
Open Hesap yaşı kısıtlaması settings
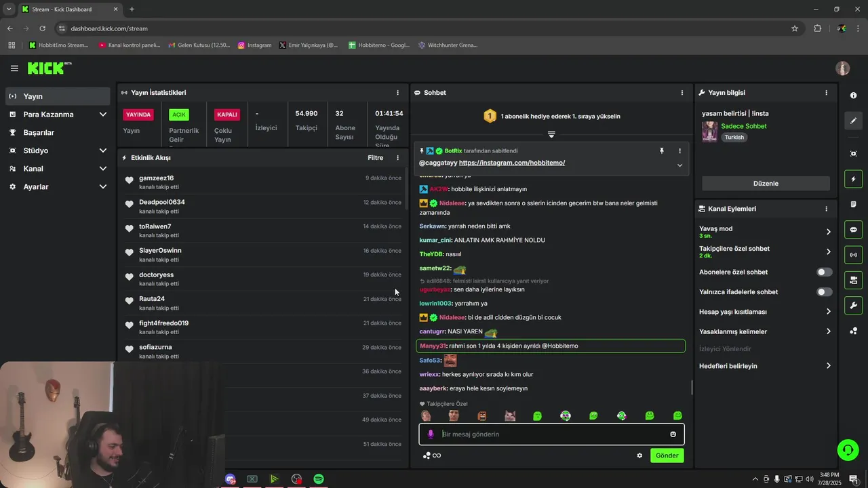[x=764, y=312]
